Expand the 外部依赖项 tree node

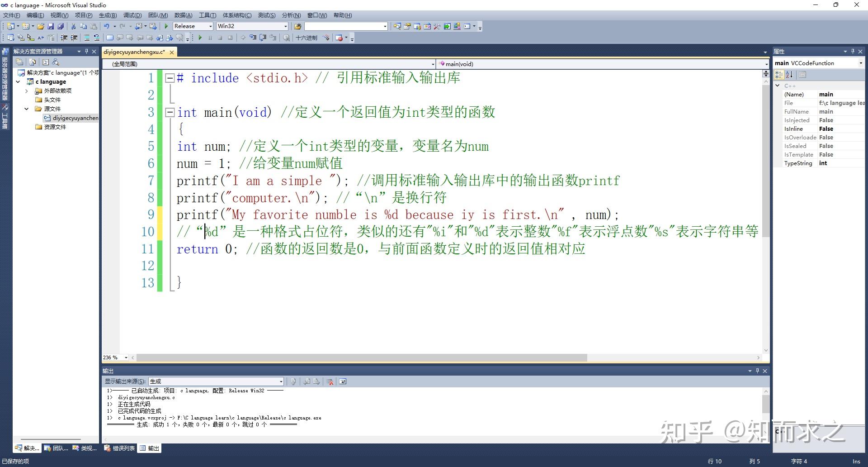pos(26,91)
